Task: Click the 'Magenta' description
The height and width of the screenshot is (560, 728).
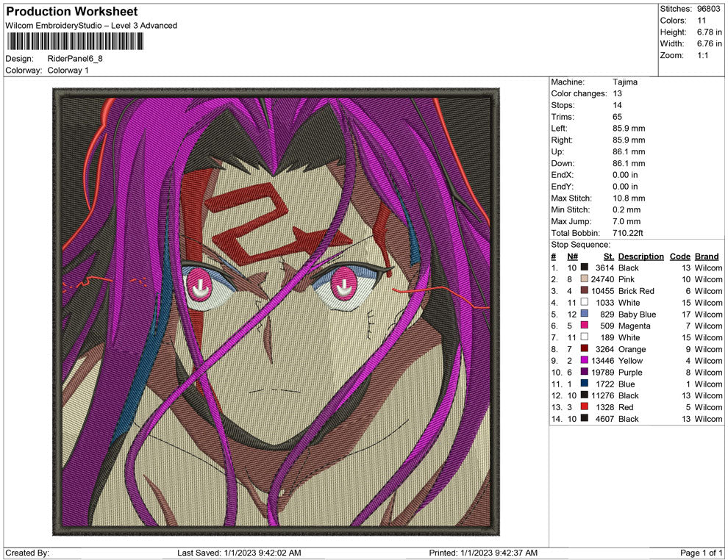Action: 634,326
